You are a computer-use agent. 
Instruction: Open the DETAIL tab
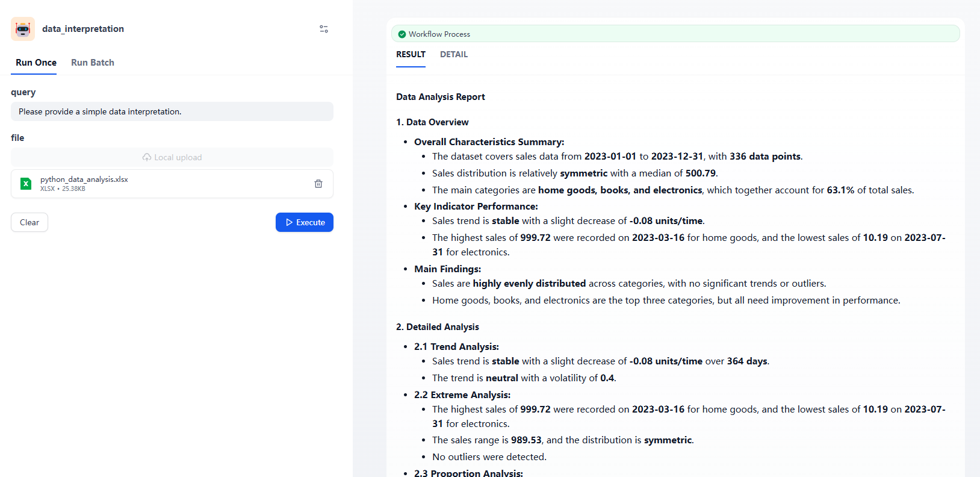point(453,54)
